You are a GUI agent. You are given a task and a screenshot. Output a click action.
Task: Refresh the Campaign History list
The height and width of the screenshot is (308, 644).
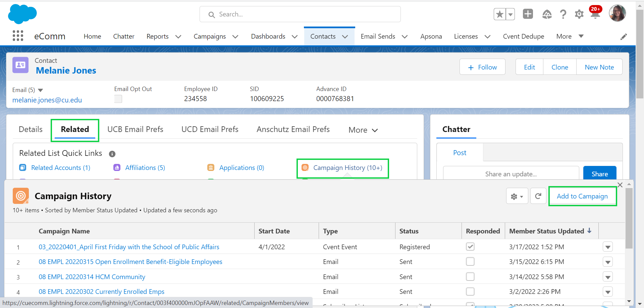(538, 196)
